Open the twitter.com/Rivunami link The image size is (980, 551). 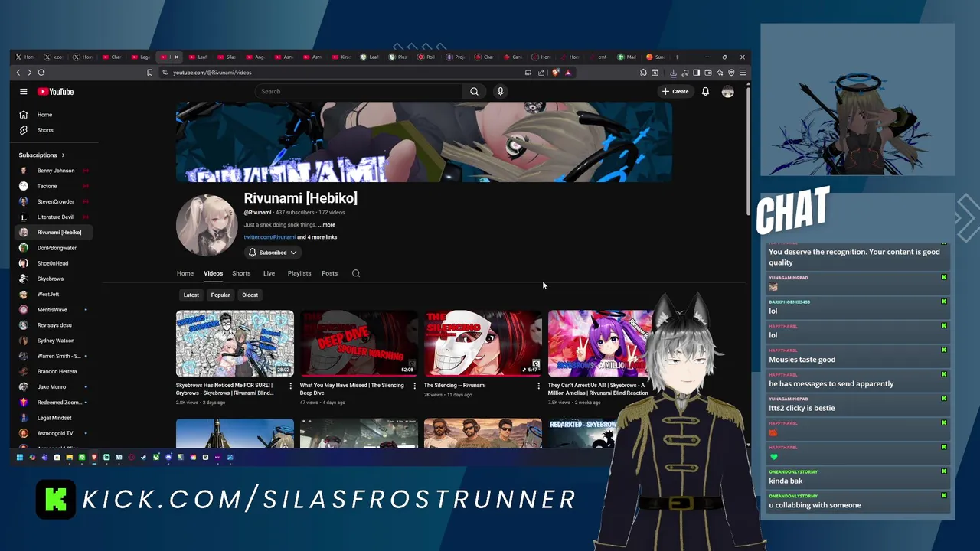269,237
